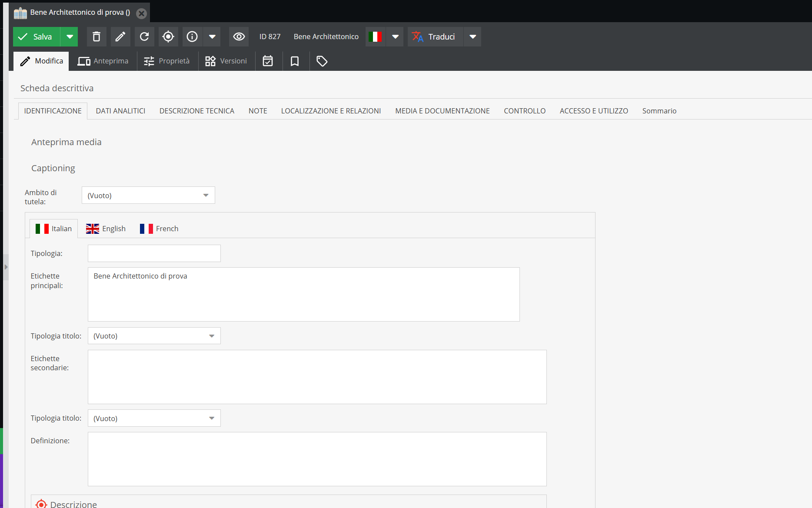
Task: Click the Captioning heading
Action: [x=53, y=168]
